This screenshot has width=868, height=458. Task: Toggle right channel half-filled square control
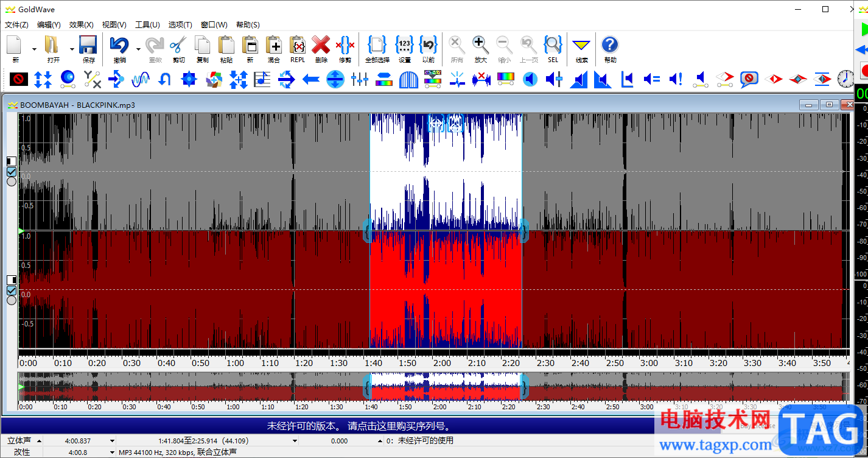click(12, 280)
